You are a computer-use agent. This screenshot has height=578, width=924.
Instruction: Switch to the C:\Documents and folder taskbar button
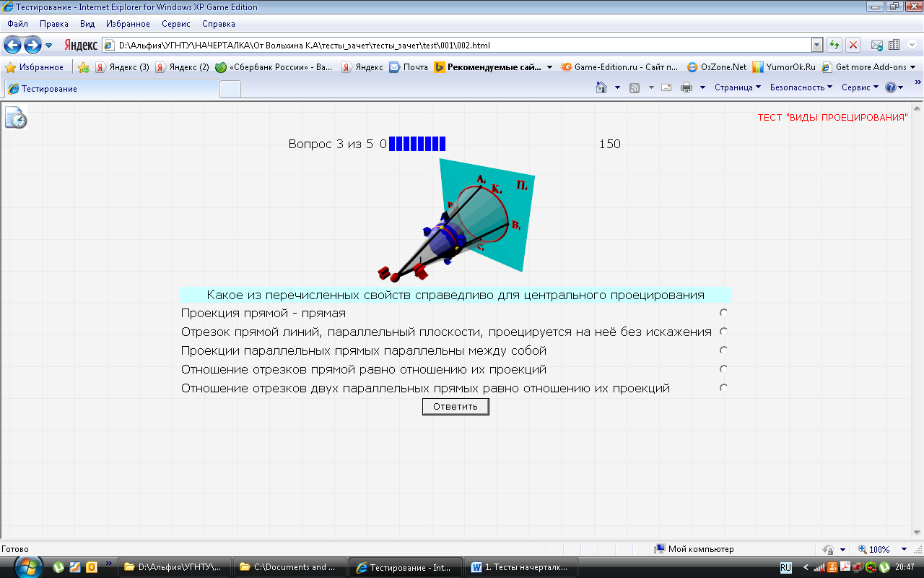click(292, 567)
